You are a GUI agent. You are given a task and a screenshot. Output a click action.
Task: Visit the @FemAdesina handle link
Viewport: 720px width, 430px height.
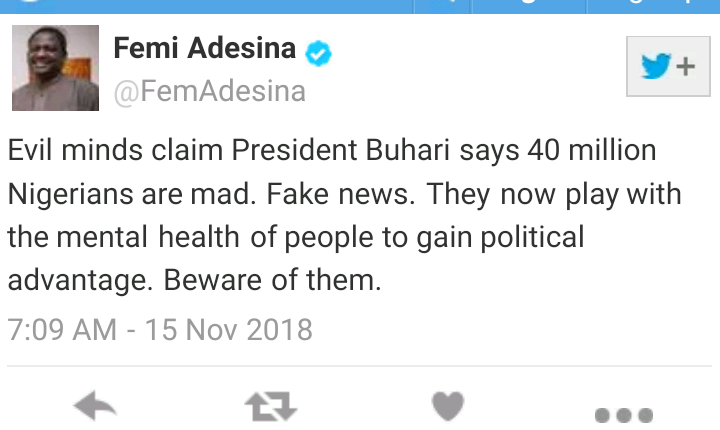point(209,92)
